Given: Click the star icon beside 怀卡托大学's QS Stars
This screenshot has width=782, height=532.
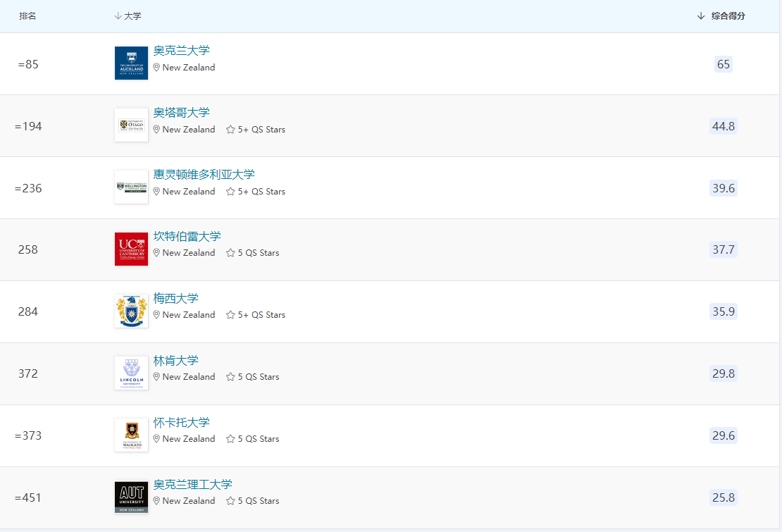Looking at the screenshot, I should pyautogui.click(x=230, y=438).
